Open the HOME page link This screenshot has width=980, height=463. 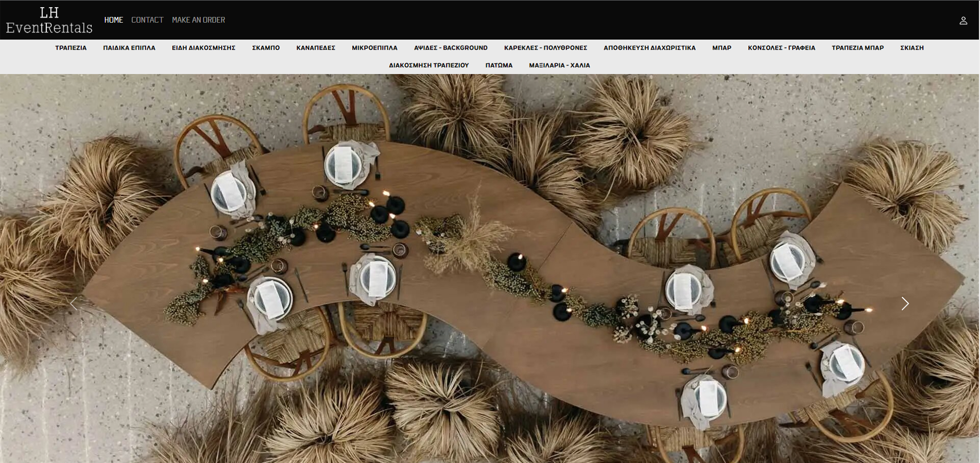tap(113, 20)
